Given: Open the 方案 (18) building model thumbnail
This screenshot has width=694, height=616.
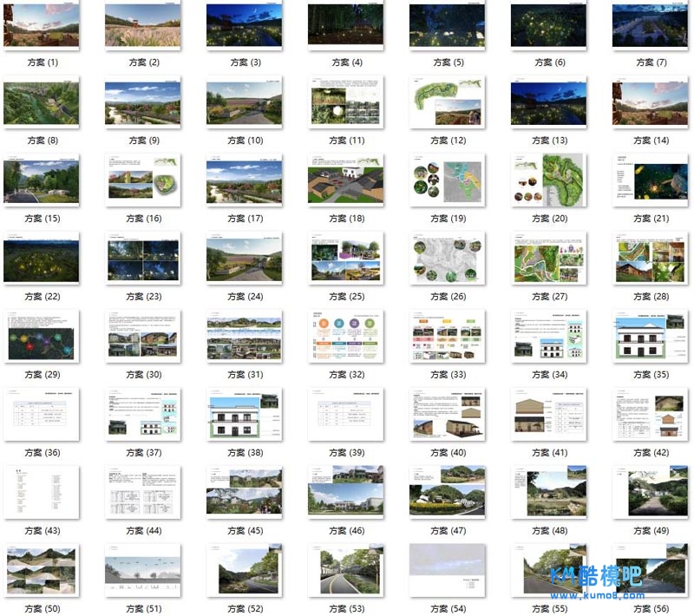Looking at the screenshot, I should pyautogui.click(x=345, y=180).
